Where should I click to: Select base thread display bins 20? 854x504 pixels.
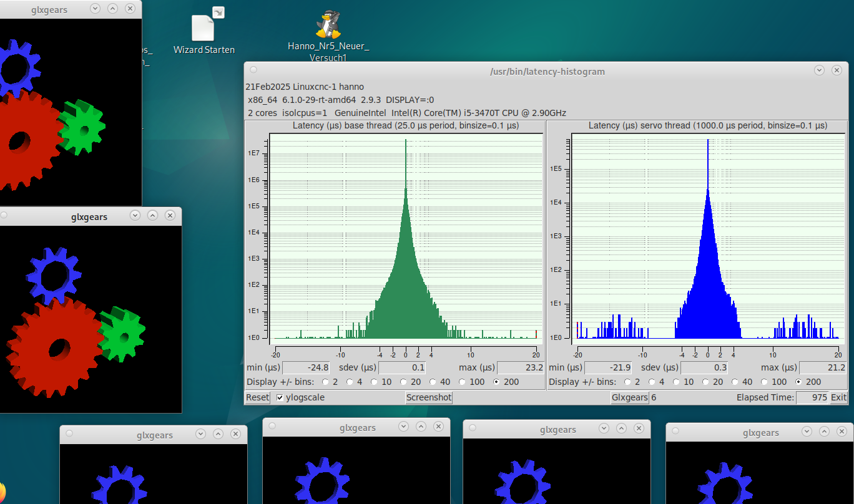tap(403, 382)
